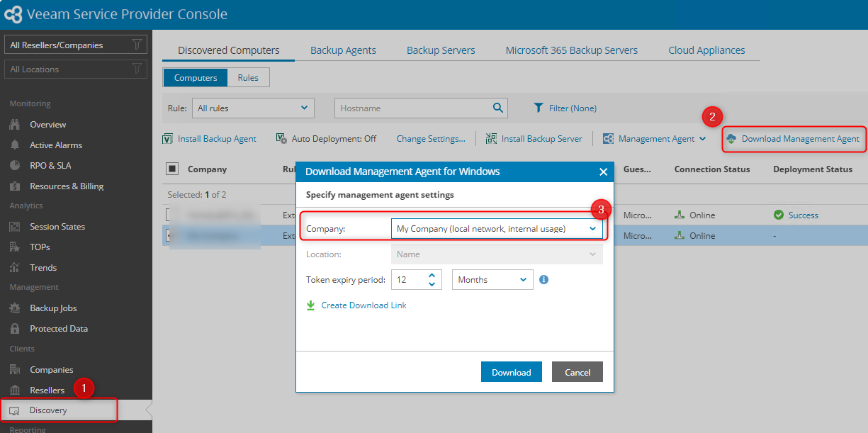Expand the Company dropdown in dialog

[592, 229]
